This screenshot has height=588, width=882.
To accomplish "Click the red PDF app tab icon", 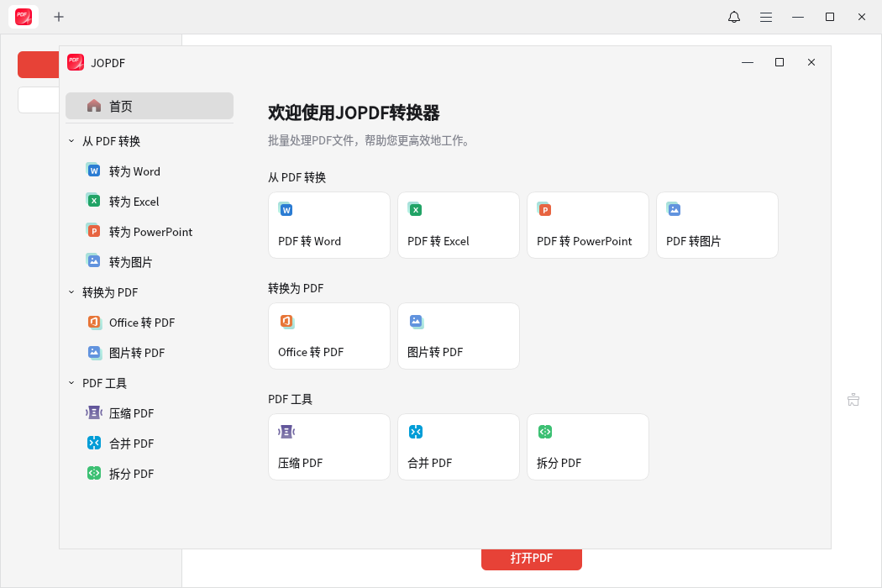I will tap(23, 17).
